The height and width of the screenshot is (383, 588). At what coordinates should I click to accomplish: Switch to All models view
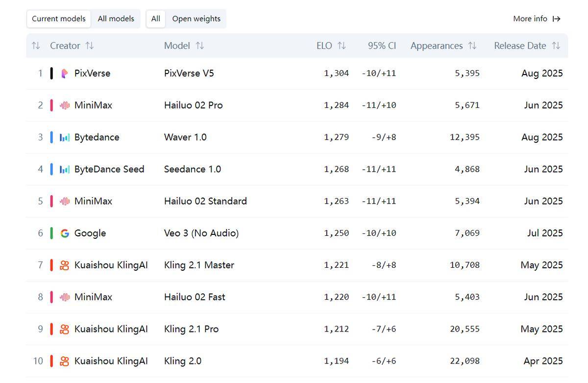coord(116,19)
